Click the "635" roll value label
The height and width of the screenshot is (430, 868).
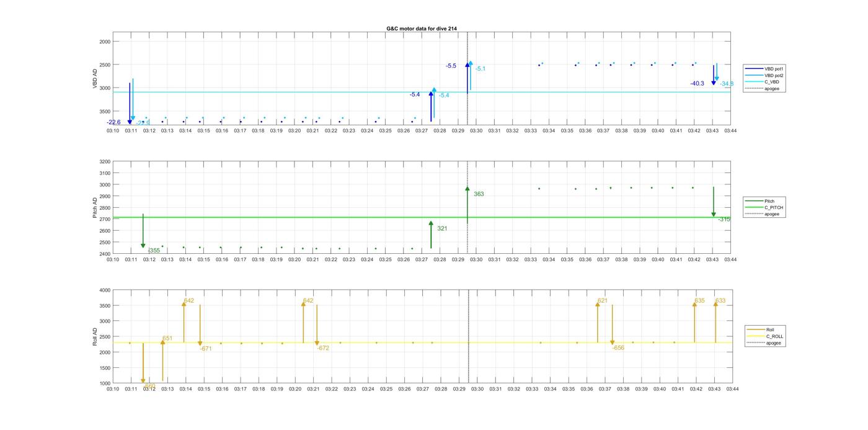tap(699, 301)
